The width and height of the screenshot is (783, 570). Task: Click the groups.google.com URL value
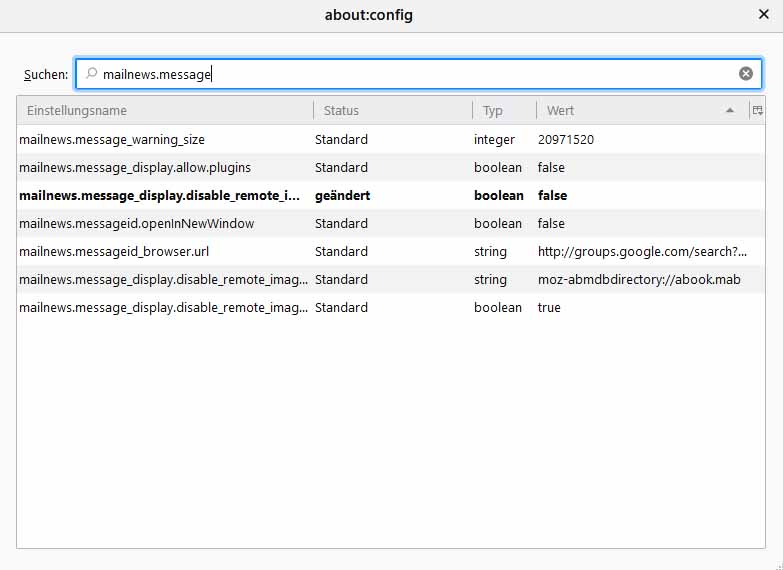[642, 252]
